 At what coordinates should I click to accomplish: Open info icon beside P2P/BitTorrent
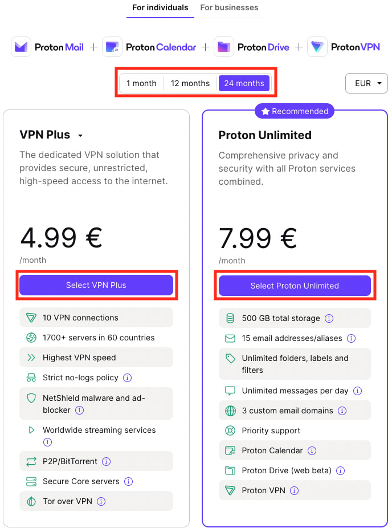106,461
